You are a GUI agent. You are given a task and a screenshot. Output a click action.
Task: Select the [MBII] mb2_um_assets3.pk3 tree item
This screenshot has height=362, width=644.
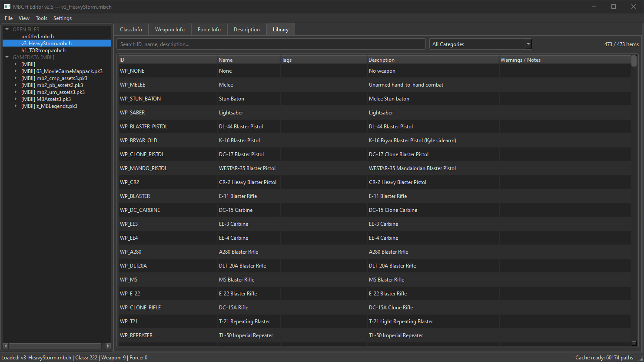point(53,92)
